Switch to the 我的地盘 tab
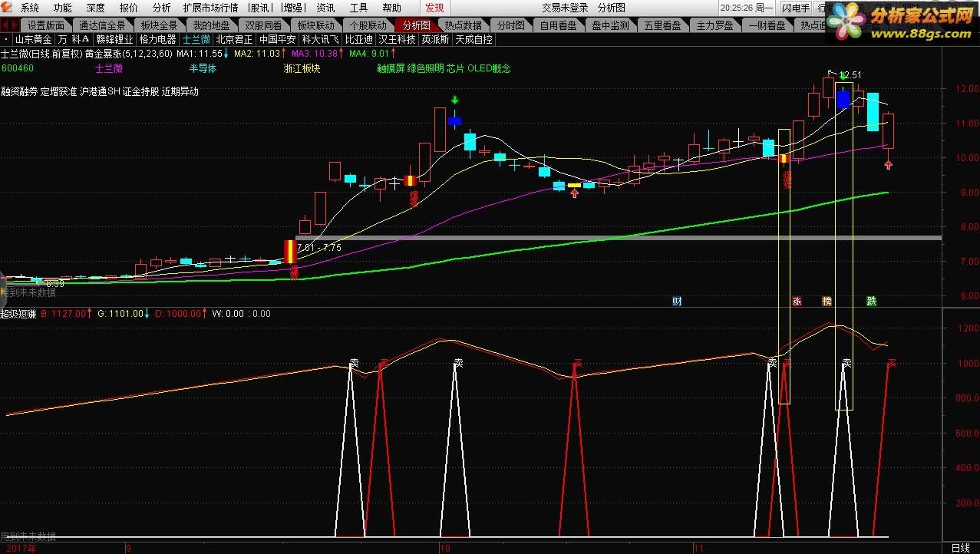Screen dimensions: 980x554 [211, 25]
